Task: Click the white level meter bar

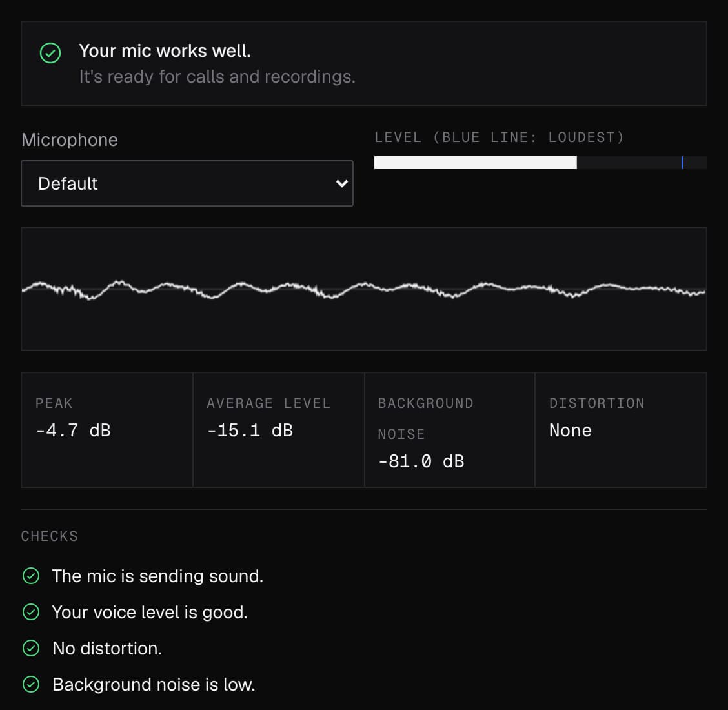Action: tap(476, 163)
